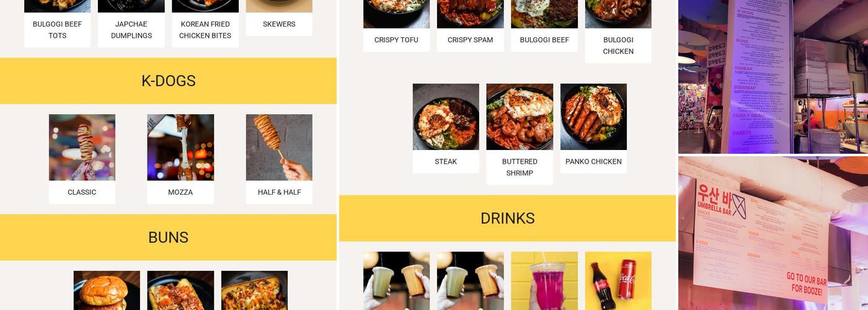The image size is (868, 310).
Task: Open the Classic K-Dog photo
Action: pos(82,148)
